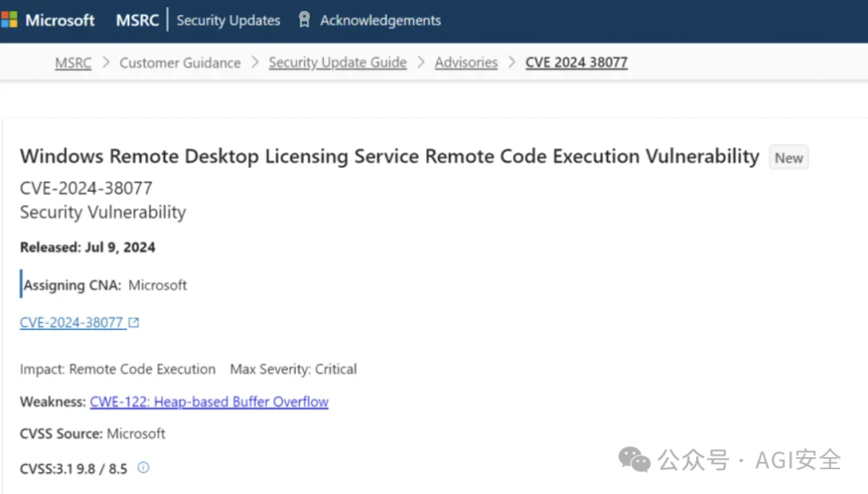Open the Advisories breadcrumb link

466,63
